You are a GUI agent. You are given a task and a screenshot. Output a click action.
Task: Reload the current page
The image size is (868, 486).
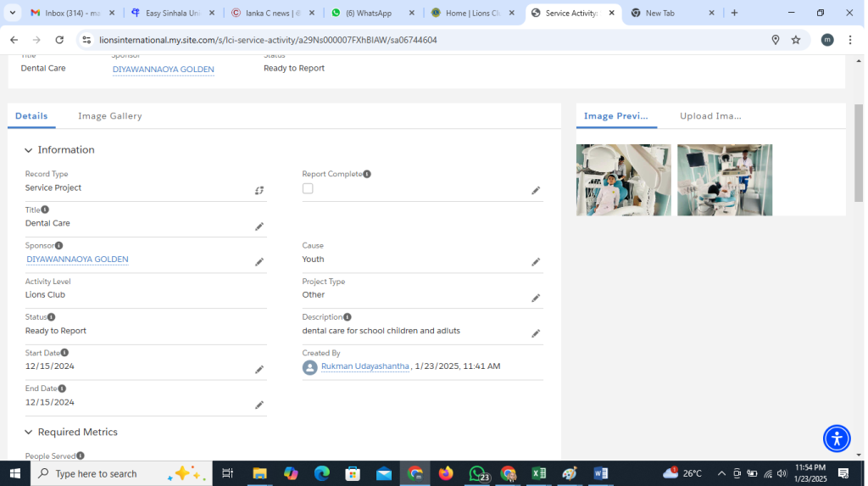pyautogui.click(x=59, y=40)
